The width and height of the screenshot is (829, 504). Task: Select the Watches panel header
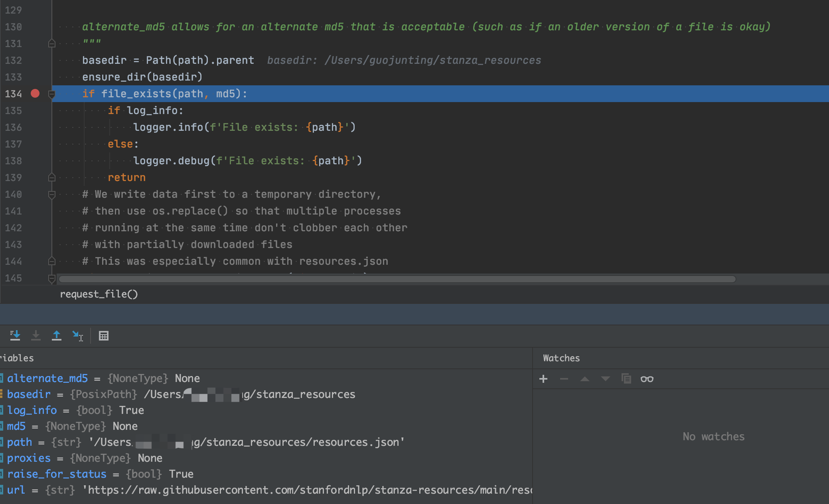561,358
